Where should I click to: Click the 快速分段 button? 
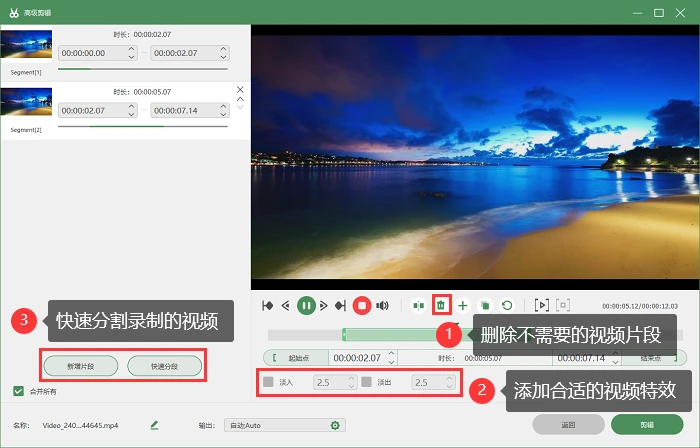pyautogui.click(x=165, y=366)
